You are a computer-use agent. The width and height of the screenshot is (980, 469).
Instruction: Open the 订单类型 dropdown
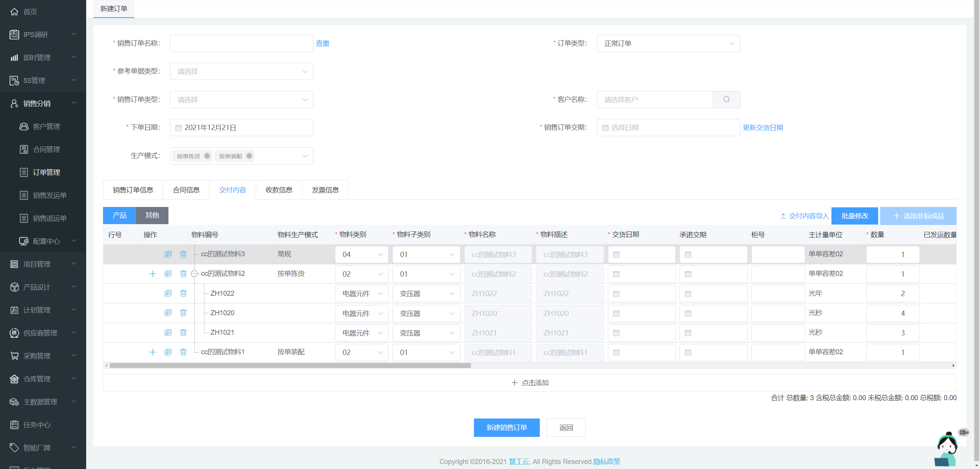pos(668,44)
